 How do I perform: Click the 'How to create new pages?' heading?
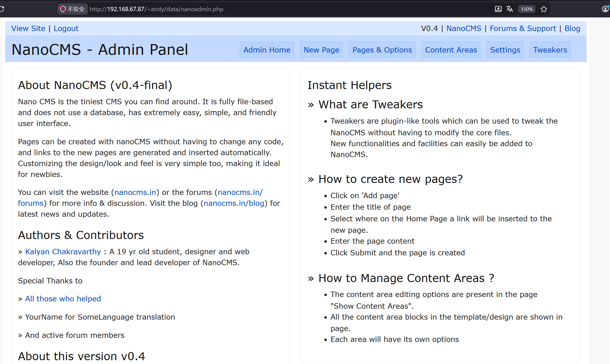[390, 179]
